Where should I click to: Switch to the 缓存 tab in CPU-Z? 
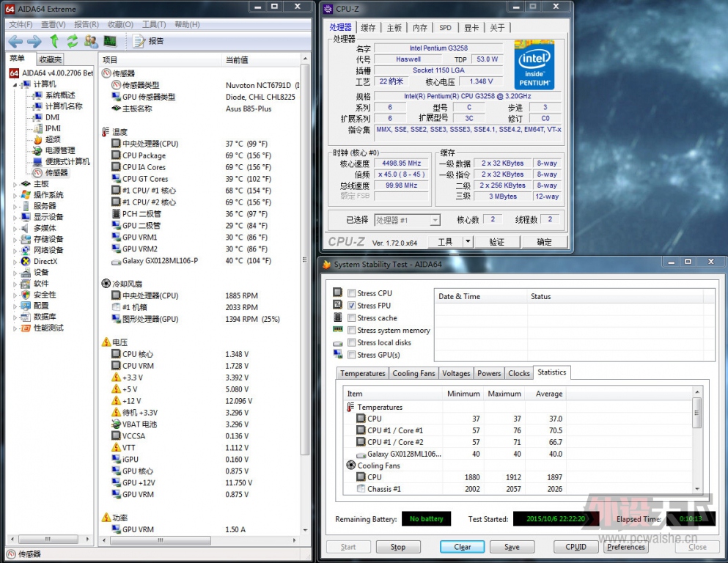(368, 28)
